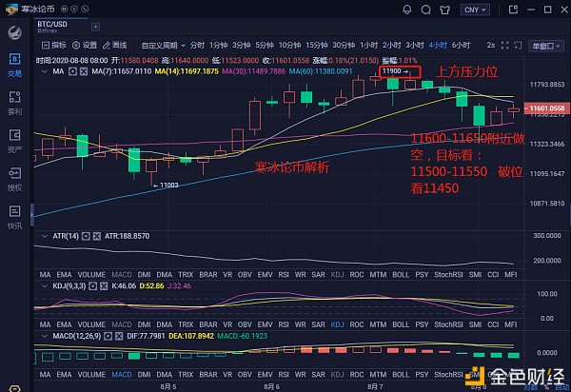Open 指标 indicators tool
Viewport: 571px width, 392px height.
coord(54,45)
